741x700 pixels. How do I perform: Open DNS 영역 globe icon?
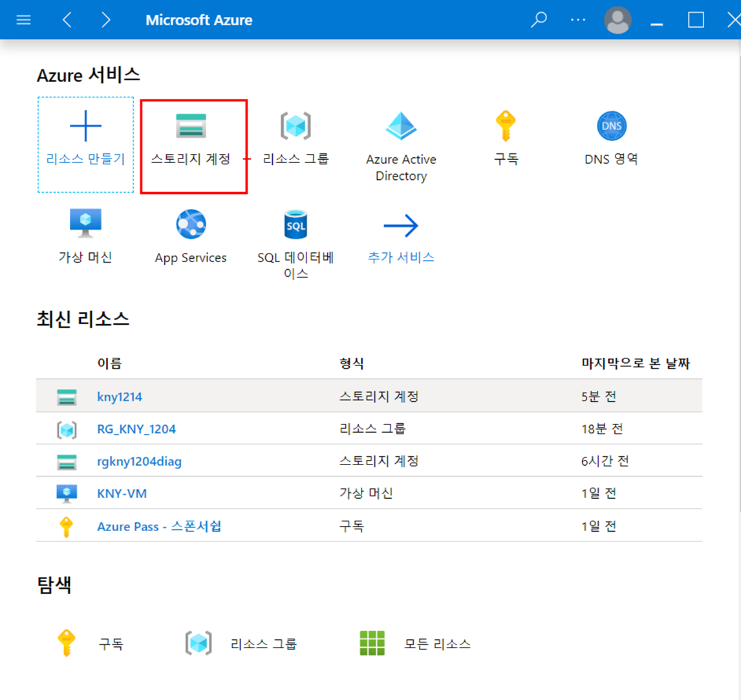612,126
